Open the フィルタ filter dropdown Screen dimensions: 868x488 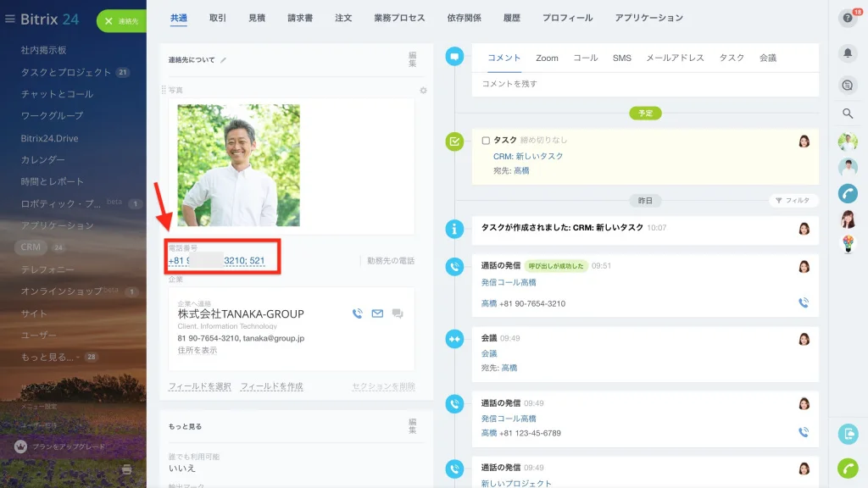[793, 200]
